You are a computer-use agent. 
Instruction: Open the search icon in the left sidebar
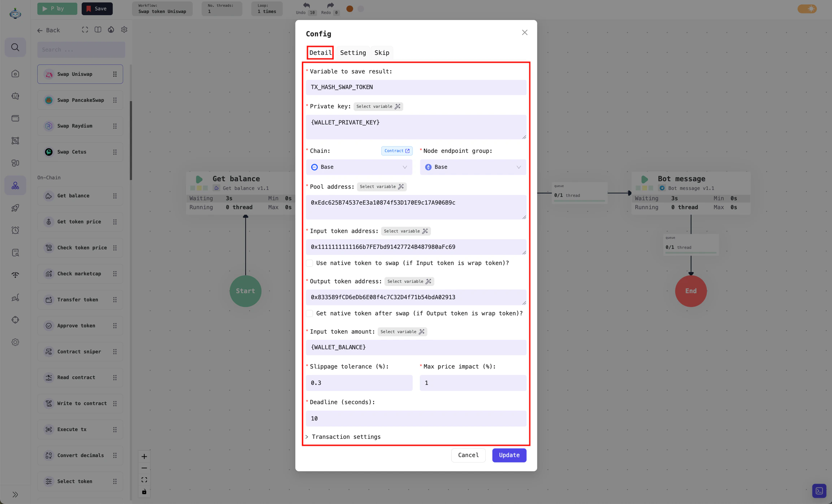click(15, 47)
